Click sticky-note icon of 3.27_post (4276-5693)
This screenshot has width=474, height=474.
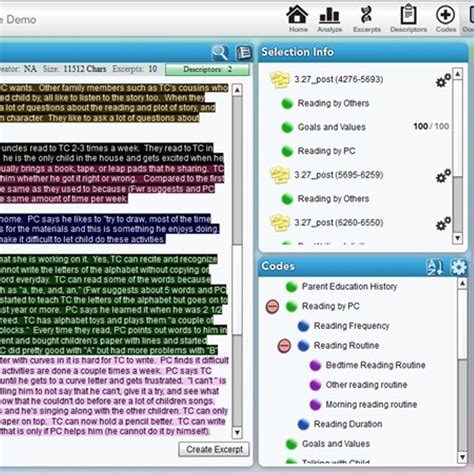(x=279, y=80)
